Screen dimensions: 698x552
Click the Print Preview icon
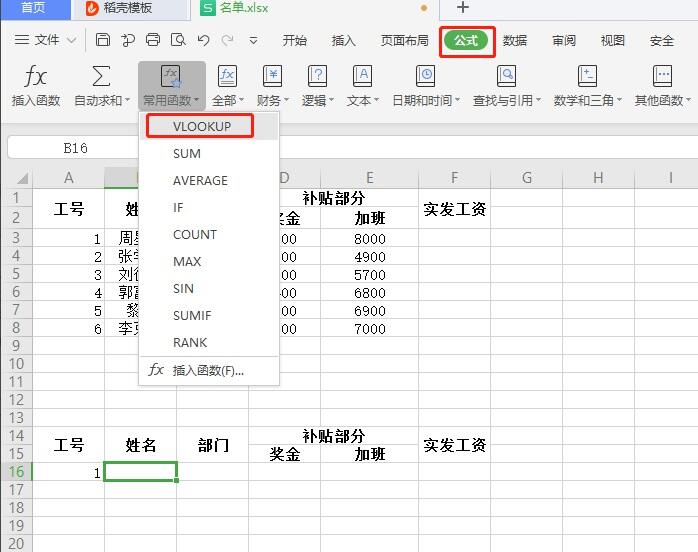pyautogui.click(x=178, y=40)
